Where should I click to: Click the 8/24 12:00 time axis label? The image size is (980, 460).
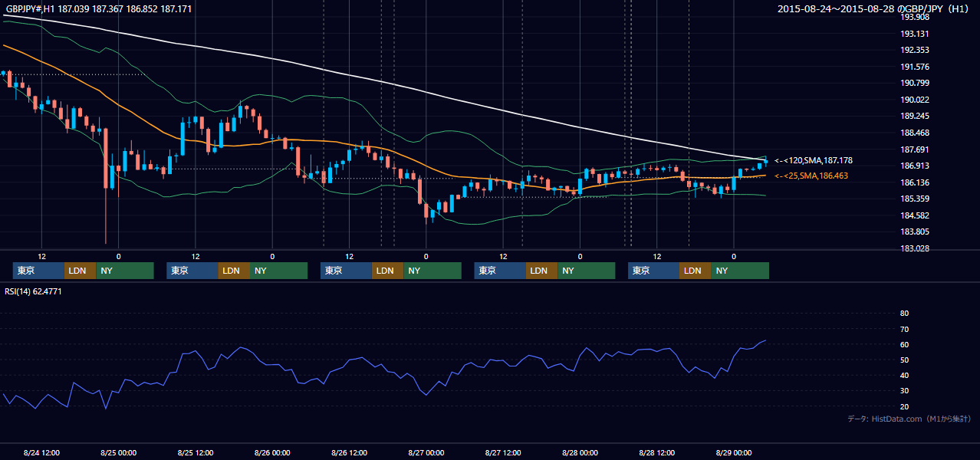click(41, 452)
